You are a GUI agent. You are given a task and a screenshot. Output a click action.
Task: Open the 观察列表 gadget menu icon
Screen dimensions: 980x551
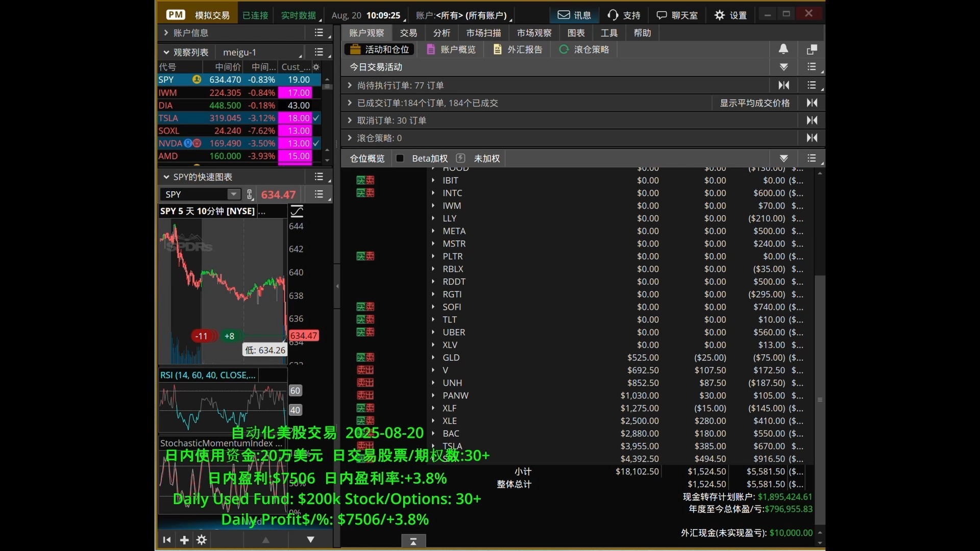[x=319, y=52]
